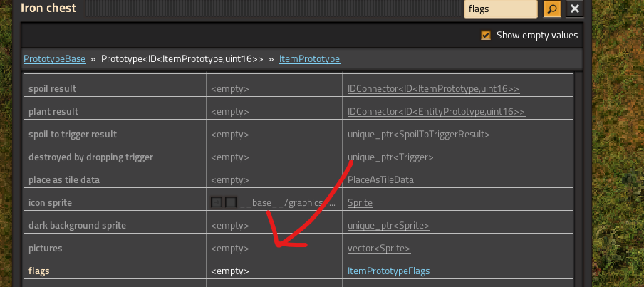Click the magnifier search icon
Screen dimensions: 644x287
pos(552,9)
